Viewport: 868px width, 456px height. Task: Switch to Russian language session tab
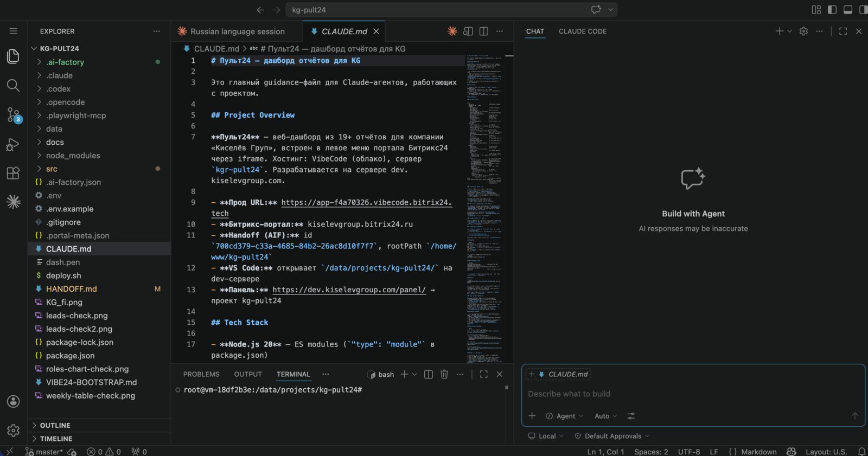tap(237, 31)
